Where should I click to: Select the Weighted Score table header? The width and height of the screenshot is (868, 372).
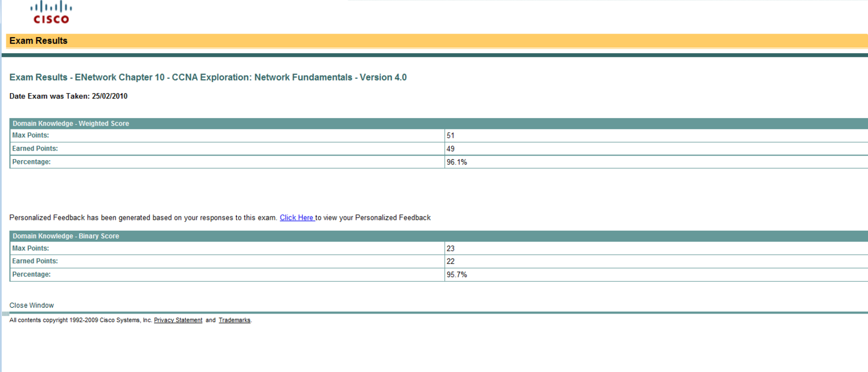(x=71, y=123)
